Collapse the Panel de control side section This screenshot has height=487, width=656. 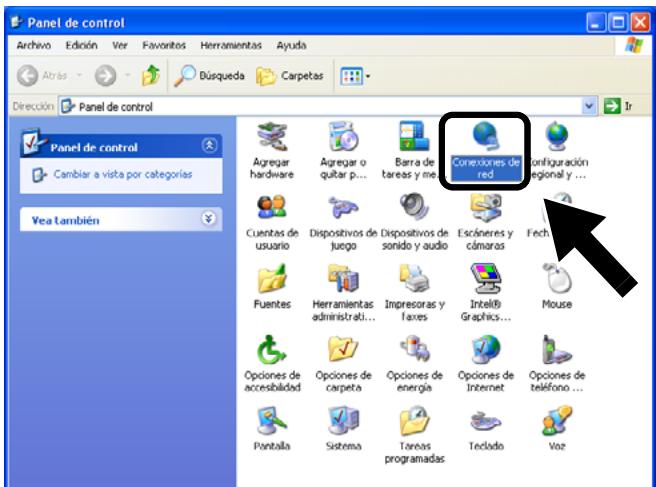[209, 146]
